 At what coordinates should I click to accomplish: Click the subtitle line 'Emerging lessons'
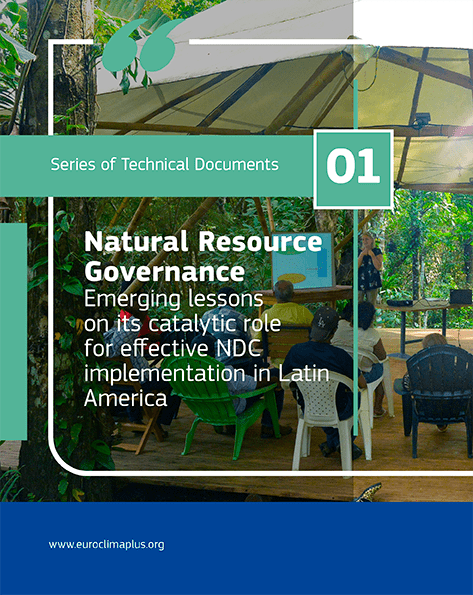(173, 299)
